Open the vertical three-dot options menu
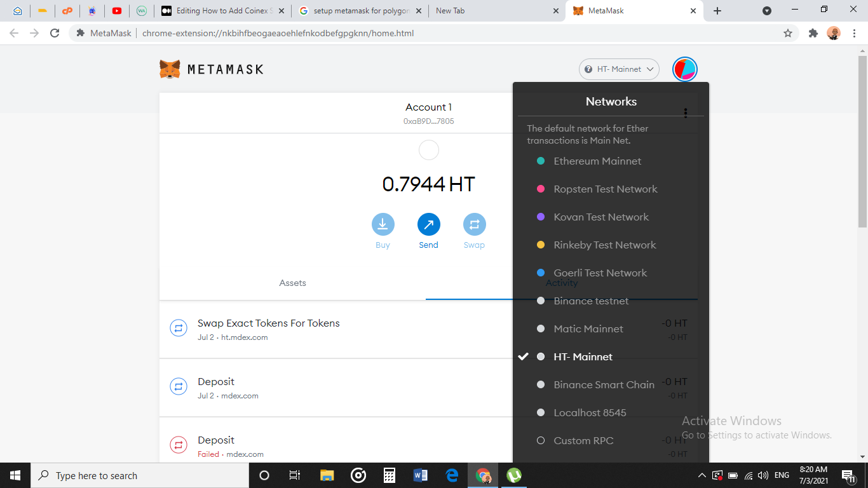 point(685,113)
